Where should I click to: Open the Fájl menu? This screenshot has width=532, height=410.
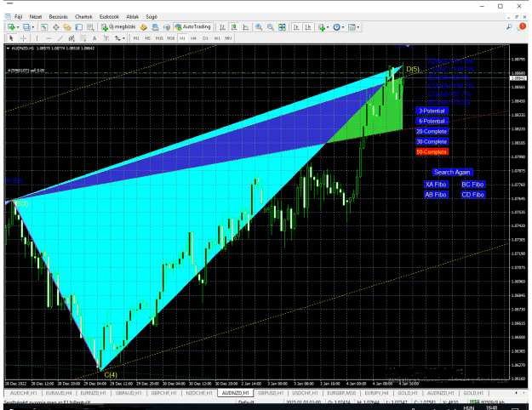(19, 17)
